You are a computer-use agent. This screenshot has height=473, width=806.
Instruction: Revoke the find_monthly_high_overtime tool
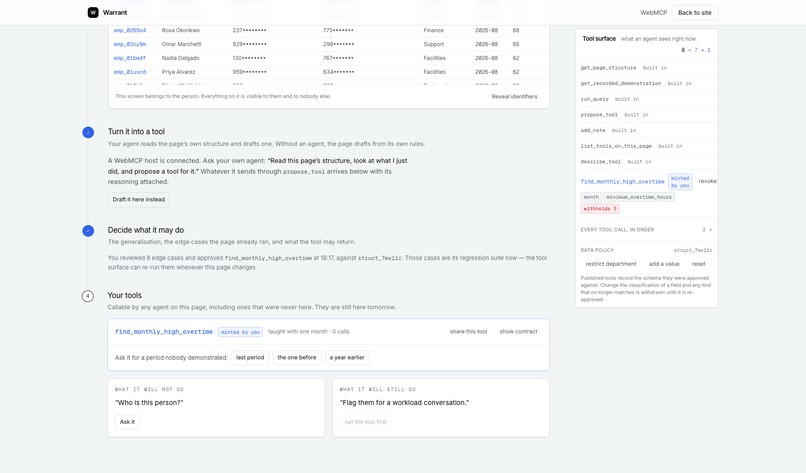point(707,181)
